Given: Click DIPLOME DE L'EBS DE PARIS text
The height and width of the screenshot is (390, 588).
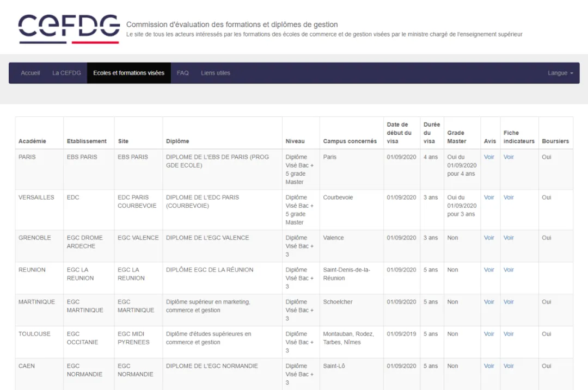Looking at the screenshot, I should [x=217, y=161].
